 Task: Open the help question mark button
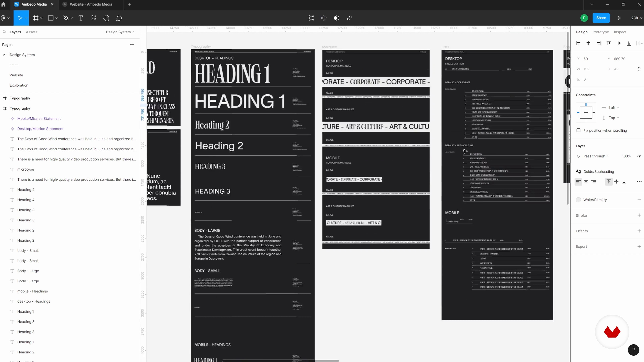pos(633,350)
